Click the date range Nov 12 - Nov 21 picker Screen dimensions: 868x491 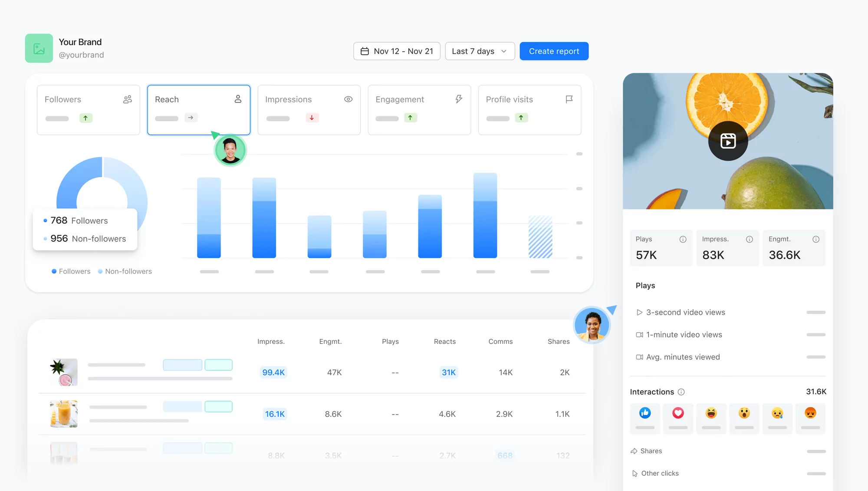coord(396,51)
